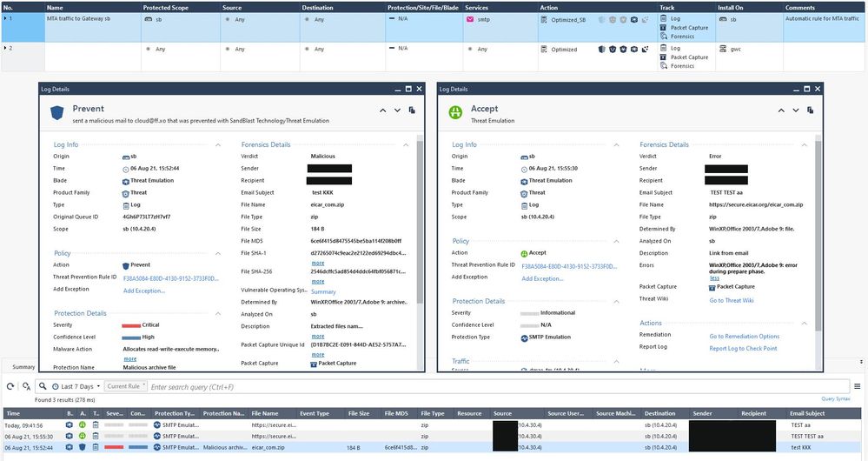
Task: Click the blue High confidence level bar
Action: point(131,337)
